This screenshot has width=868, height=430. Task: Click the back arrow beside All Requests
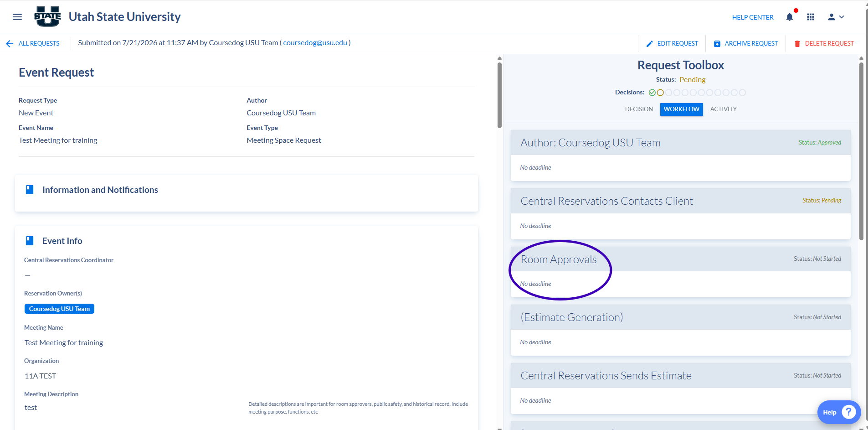pos(10,44)
